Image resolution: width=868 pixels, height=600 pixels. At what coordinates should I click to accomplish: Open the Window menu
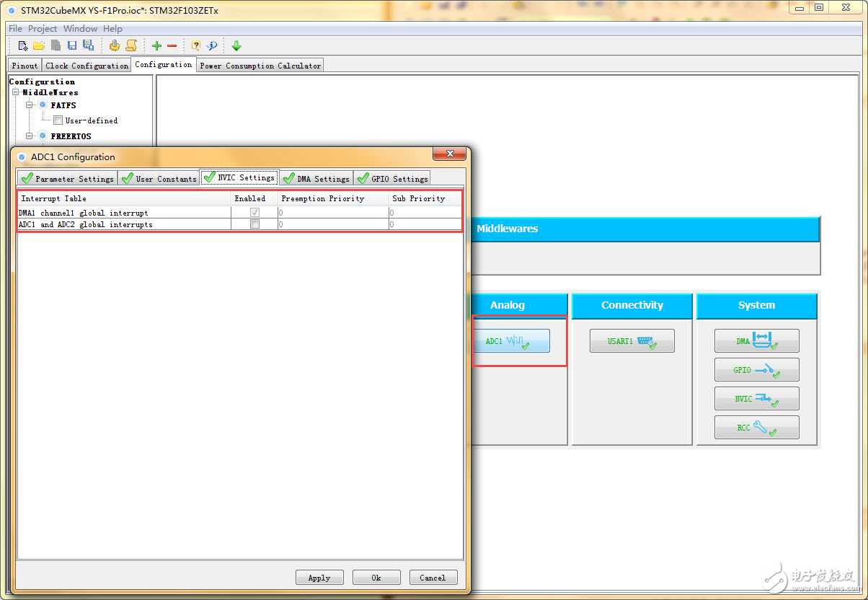[x=80, y=29]
